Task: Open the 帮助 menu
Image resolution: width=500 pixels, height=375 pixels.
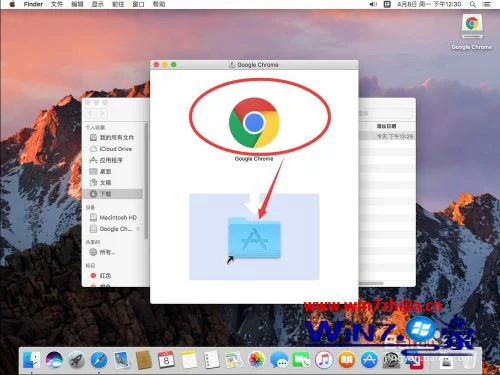Action: 159,4
